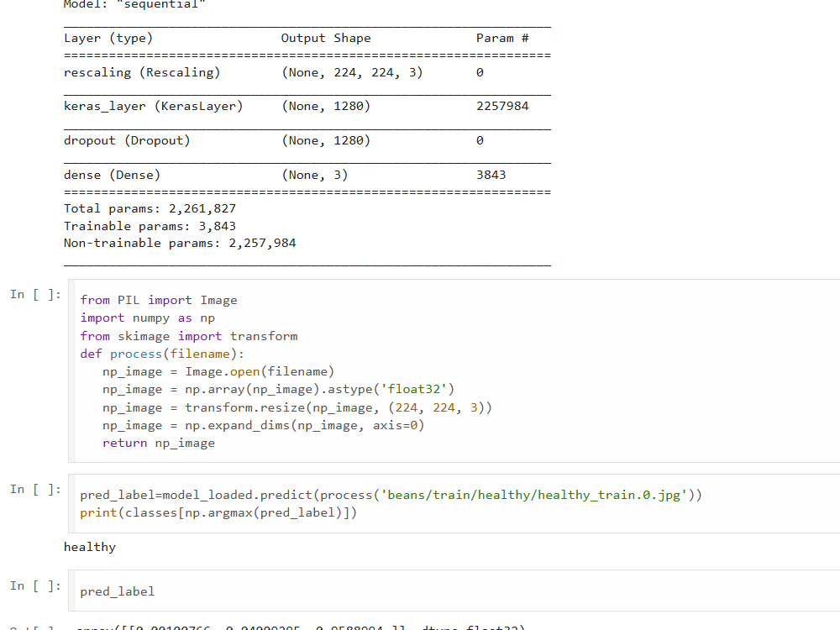Click the 'Output Shape' column header

pyautogui.click(x=326, y=38)
